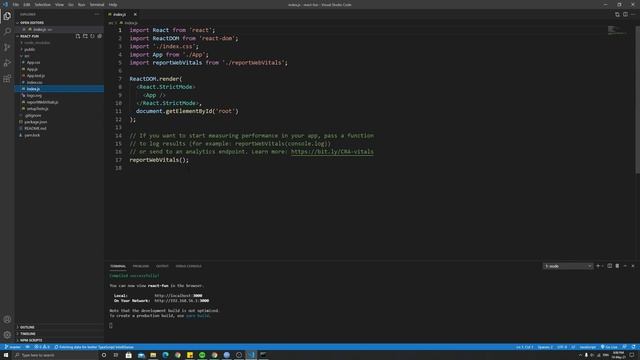Click the master branch in status bar

pyautogui.click(x=13, y=347)
